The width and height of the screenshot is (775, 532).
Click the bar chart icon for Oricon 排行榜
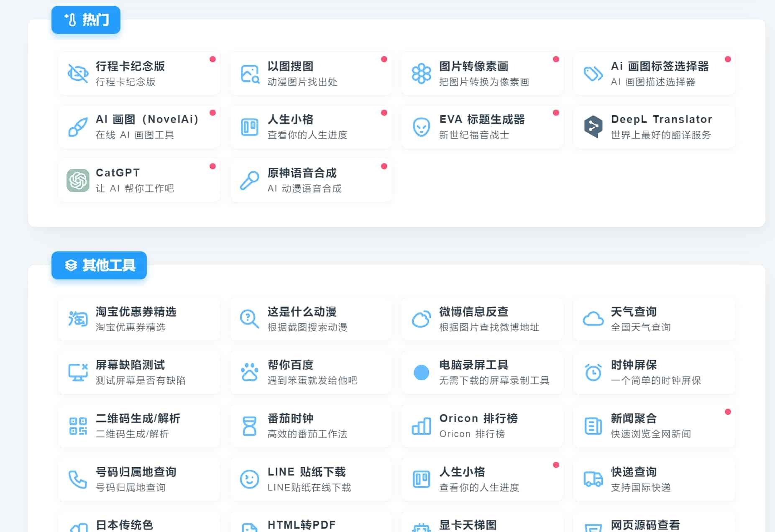tap(421, 426)
